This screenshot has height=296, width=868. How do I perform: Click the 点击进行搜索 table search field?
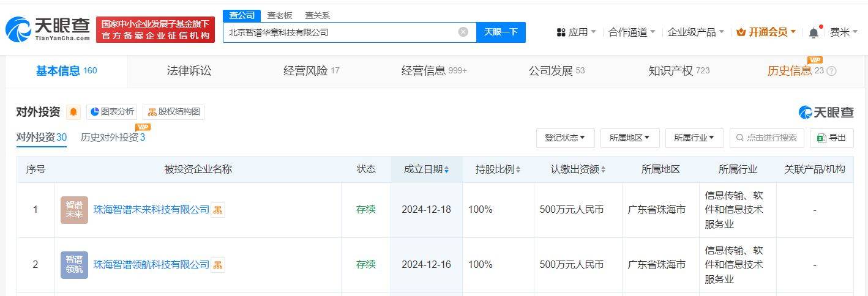pyautogui.click(x=766, y=138)
